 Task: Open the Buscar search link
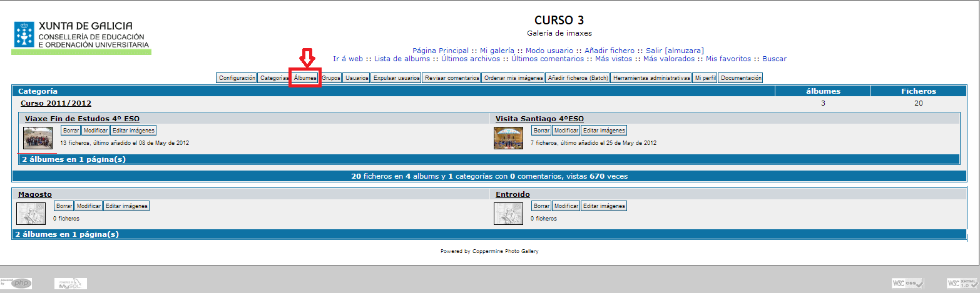pyautogui.click(x=774, y=59)
